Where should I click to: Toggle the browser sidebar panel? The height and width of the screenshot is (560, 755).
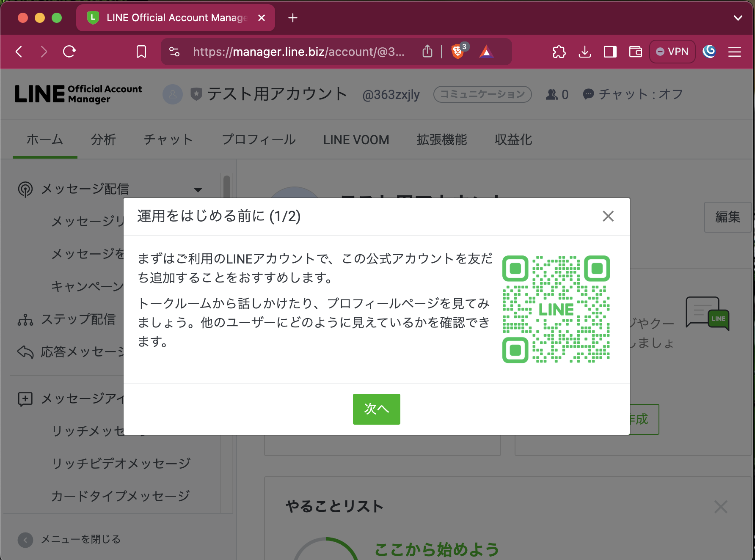pos(609,51)
